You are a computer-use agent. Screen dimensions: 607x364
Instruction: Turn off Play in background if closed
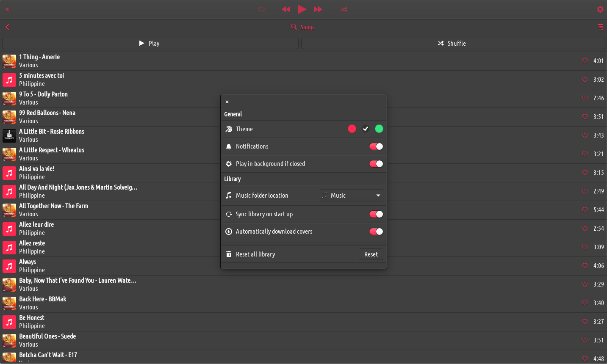[x=376, y=164]
